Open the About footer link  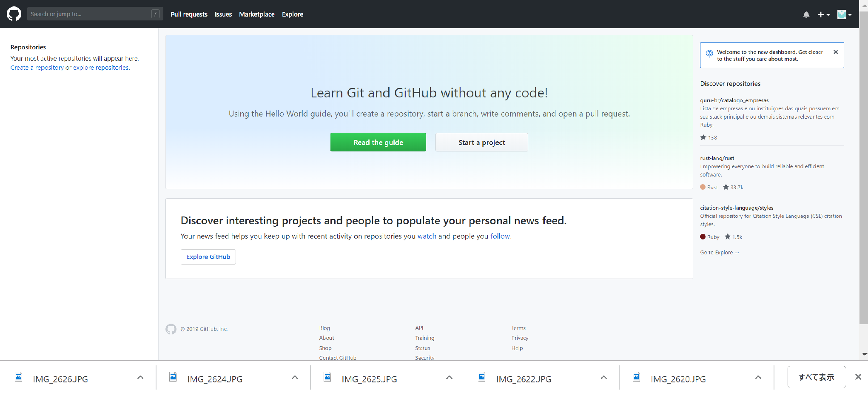pos(327,338)
